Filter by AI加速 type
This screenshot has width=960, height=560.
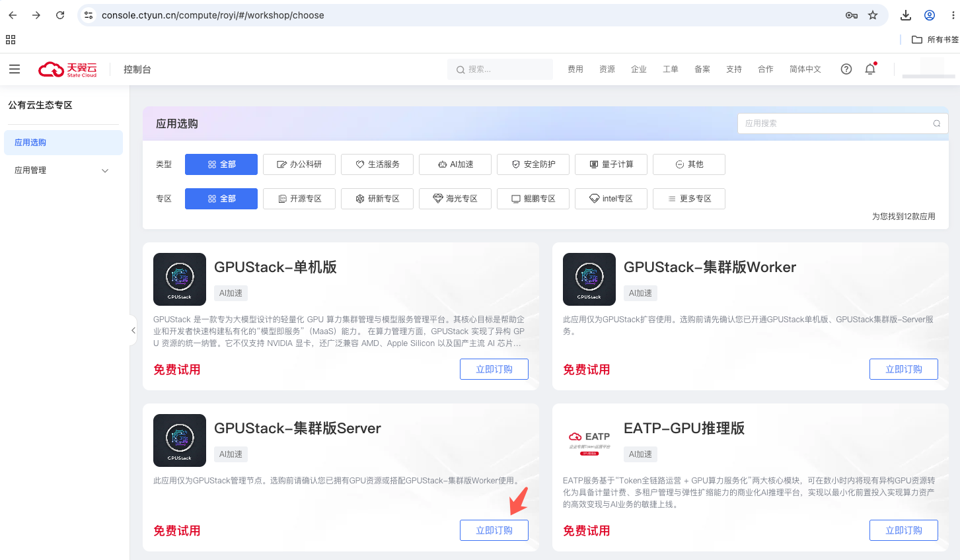[x=455, y=164]
